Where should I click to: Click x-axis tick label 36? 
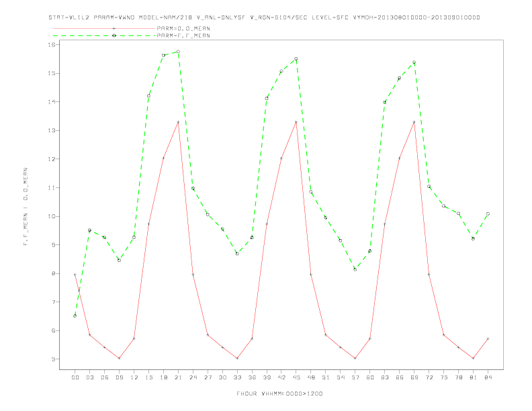252,377
